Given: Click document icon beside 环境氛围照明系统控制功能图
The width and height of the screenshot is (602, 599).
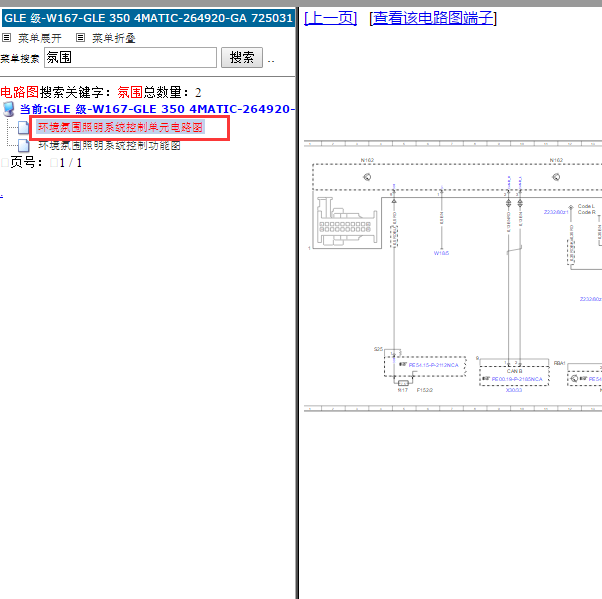Looking at the screenshot, I should tap(23, 146).
